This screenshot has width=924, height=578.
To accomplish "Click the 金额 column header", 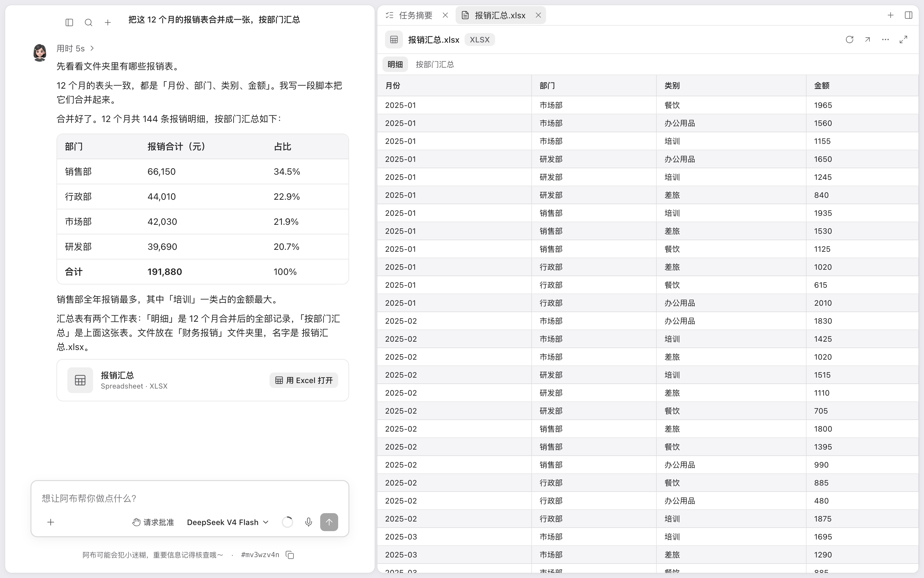I will pos(862,86).
